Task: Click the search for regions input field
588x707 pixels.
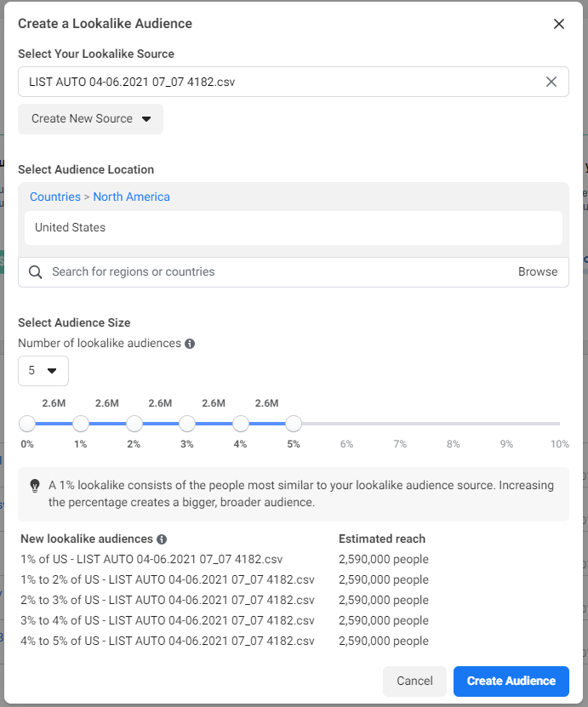Action: (x=170, y=271)
